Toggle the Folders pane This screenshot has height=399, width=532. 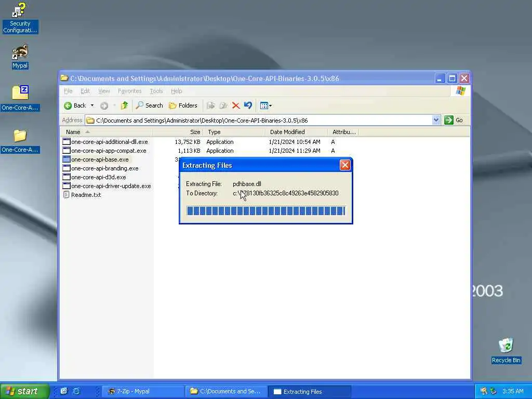[x=183, y=105]
